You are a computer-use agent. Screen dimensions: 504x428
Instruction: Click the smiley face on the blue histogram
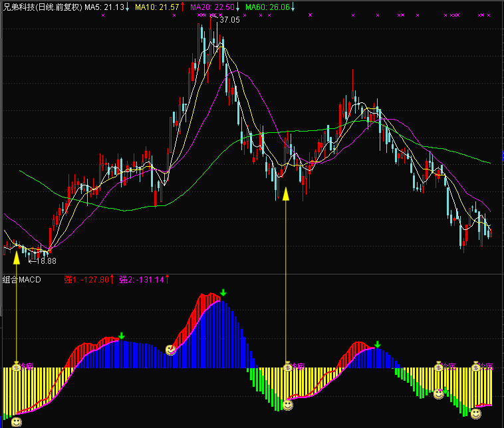171,350
